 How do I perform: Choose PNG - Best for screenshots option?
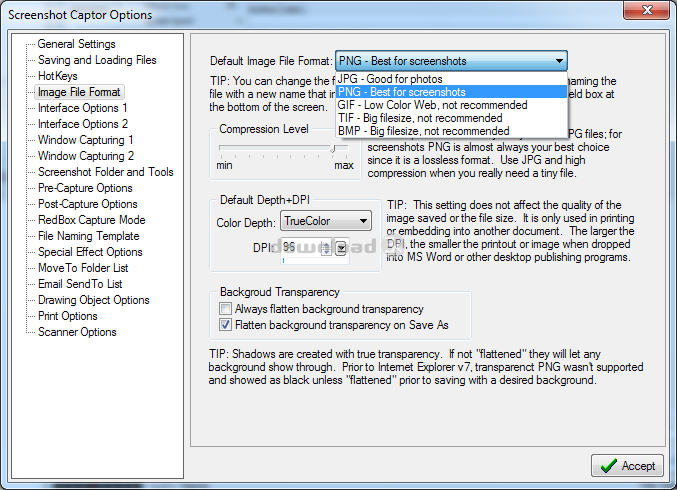(451, 92)
